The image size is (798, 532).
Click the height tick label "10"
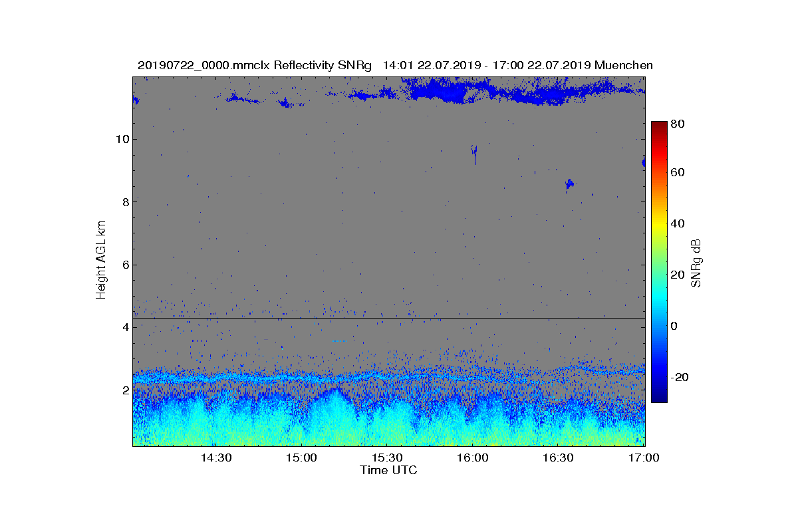click(122, 139)
